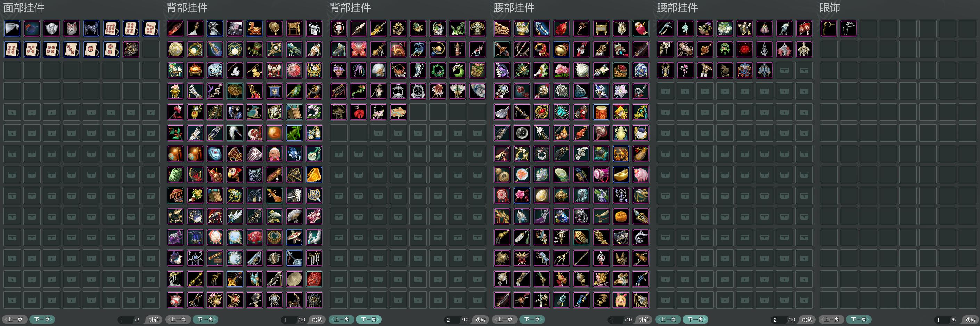Select the golden bell waist accessory

coord(562,49)
